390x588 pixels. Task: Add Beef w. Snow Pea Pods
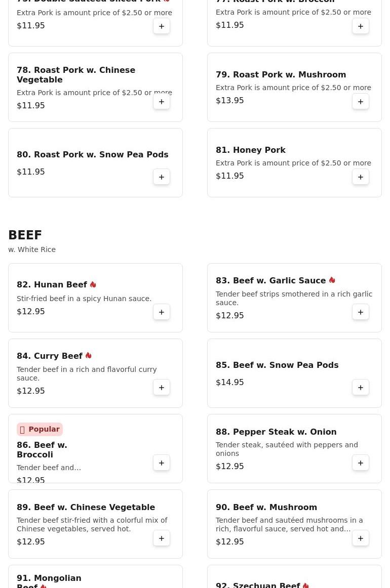click(x=361, y=388)
